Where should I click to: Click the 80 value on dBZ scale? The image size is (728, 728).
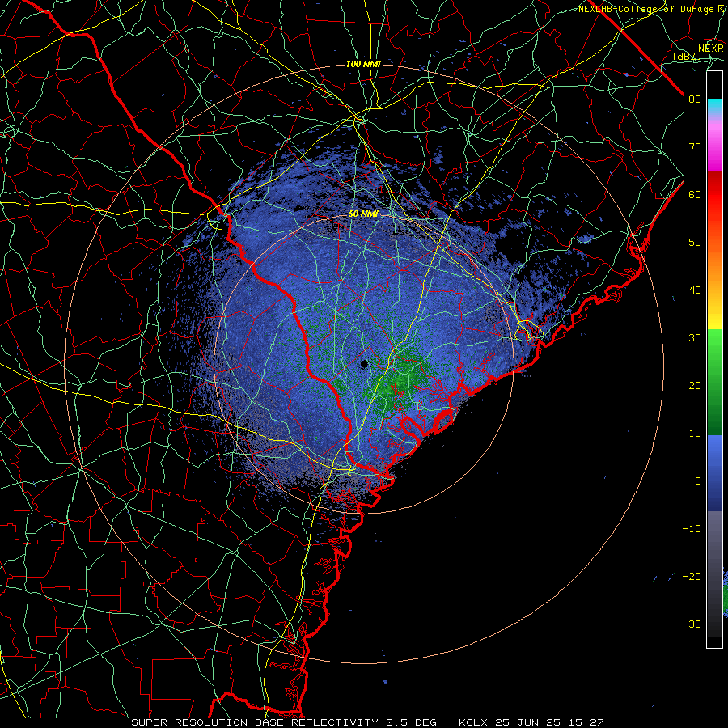coord(695,99)
